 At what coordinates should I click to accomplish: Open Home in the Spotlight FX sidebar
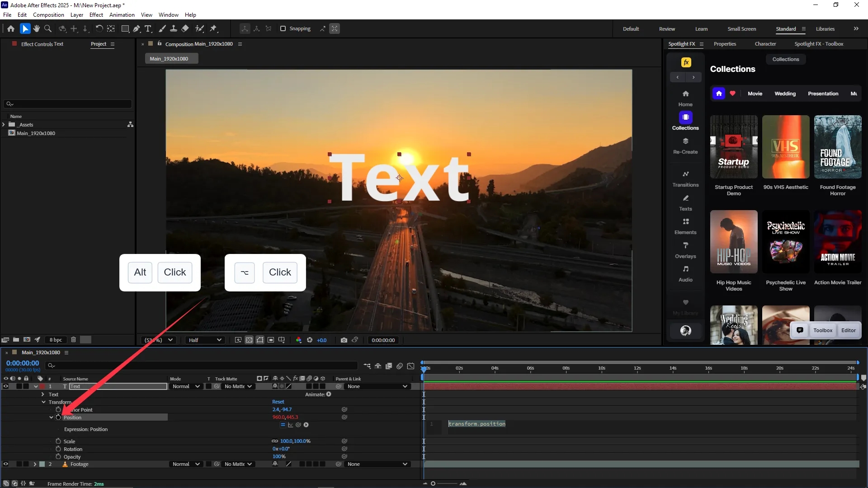coord(685,98)
